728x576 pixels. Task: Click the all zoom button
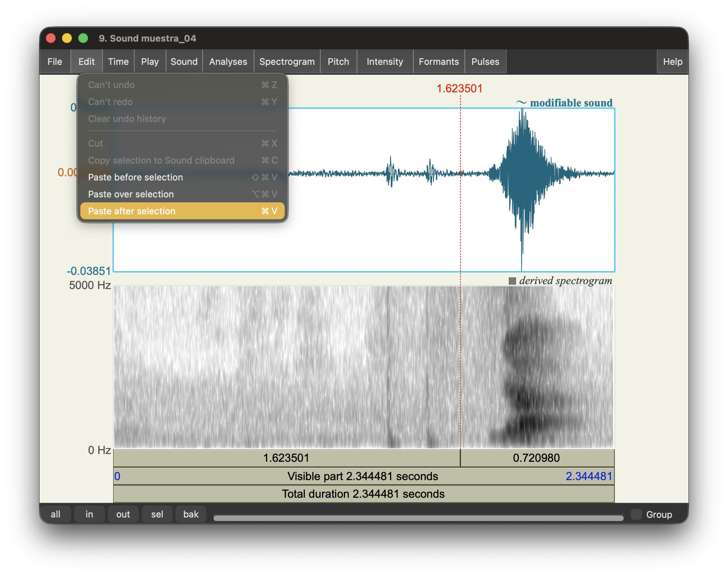pos(56,514)
